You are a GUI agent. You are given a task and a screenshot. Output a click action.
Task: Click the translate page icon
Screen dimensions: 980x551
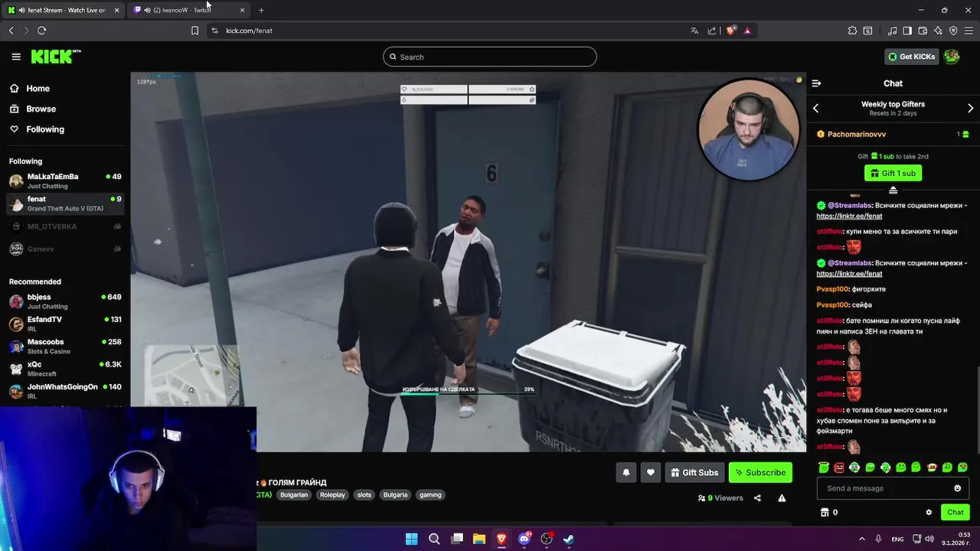[694, 31]
